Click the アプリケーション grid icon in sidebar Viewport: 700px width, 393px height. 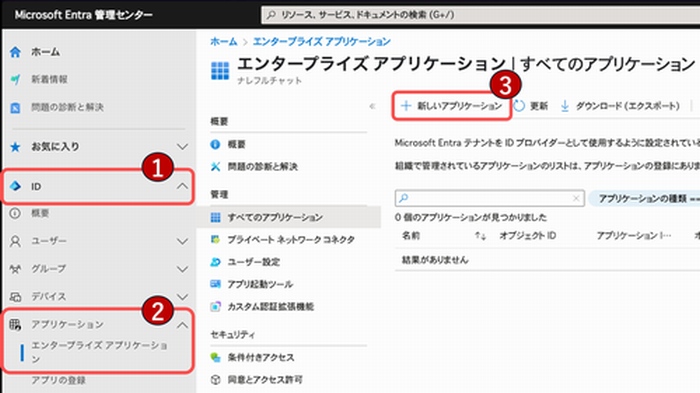[x=15, y=325]
